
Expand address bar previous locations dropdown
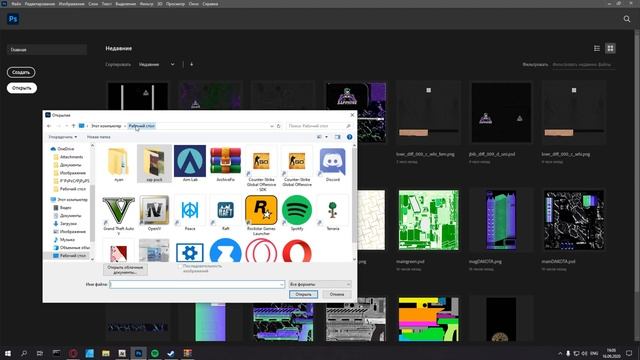pos(272,126)
